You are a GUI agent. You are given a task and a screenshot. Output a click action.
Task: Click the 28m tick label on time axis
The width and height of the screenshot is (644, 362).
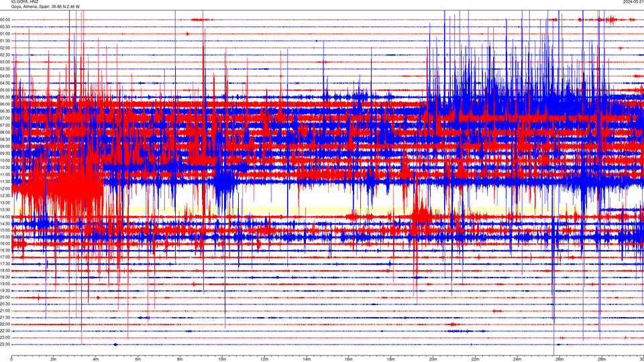[x=602, y=359]
